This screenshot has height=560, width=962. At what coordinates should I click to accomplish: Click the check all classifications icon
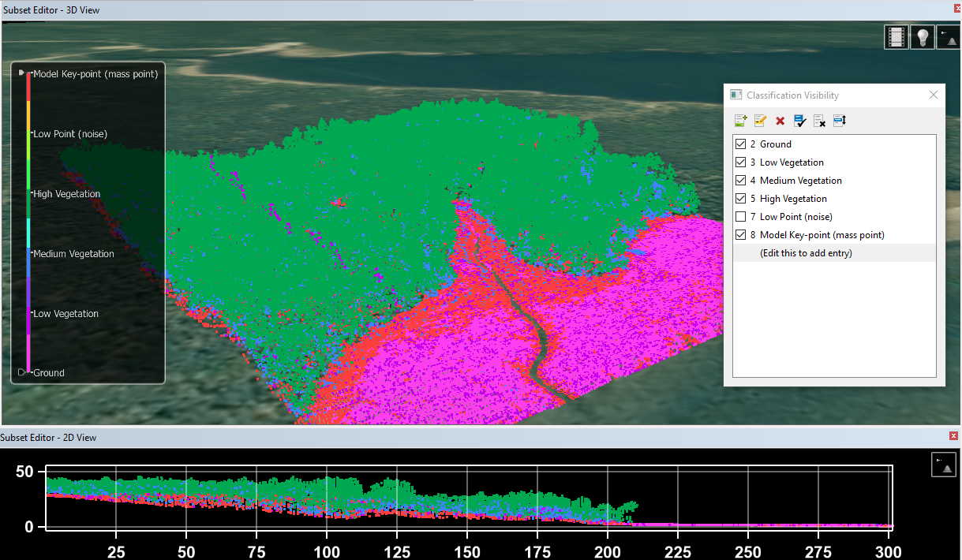point(799,121)
